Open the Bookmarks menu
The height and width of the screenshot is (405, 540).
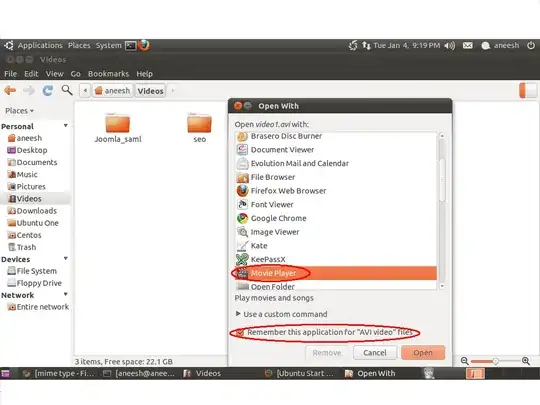(x=108, y=74)
